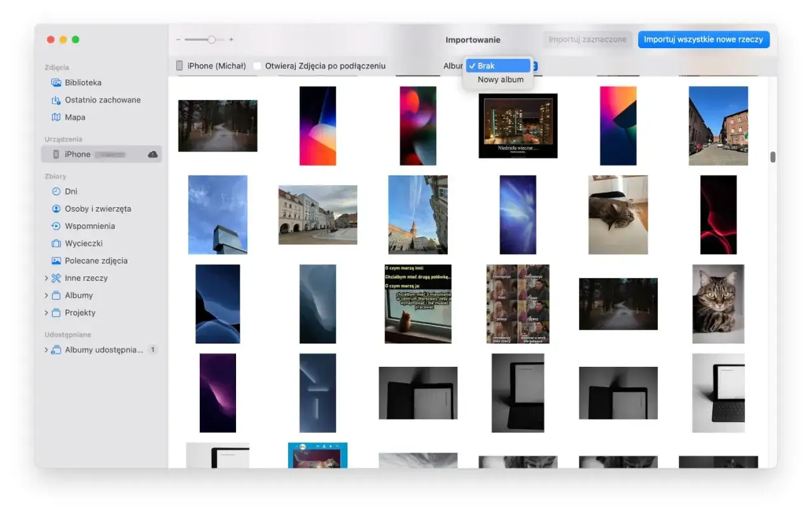This screenshot has height=514, width=812.
Task: Open Dni collection
Action: [71, 191]
